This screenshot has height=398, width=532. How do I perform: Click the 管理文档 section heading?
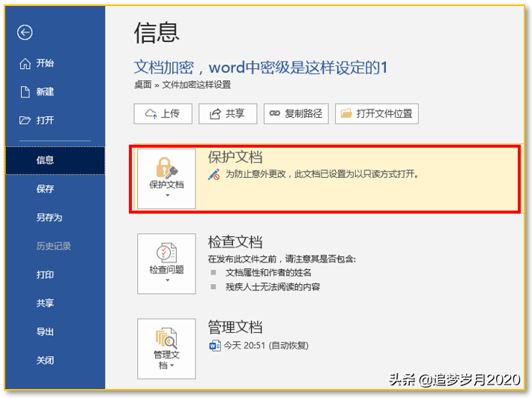tap(235, 327)
